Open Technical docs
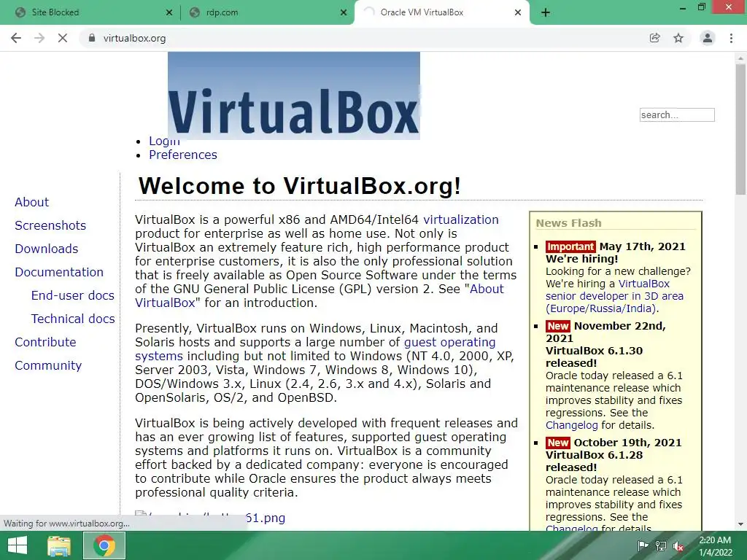747x560 pixels. 73,319
